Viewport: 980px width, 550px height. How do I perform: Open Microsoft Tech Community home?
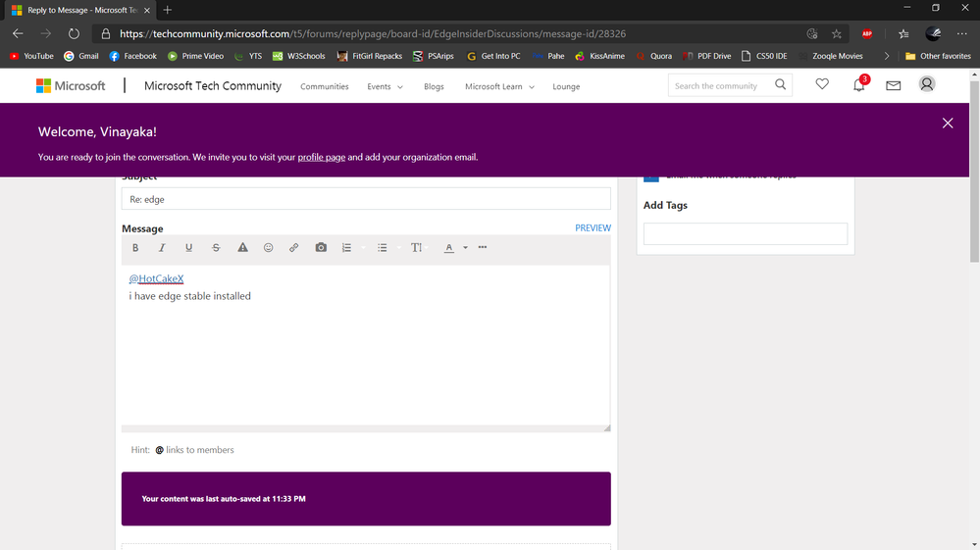(x=213, y=86)
